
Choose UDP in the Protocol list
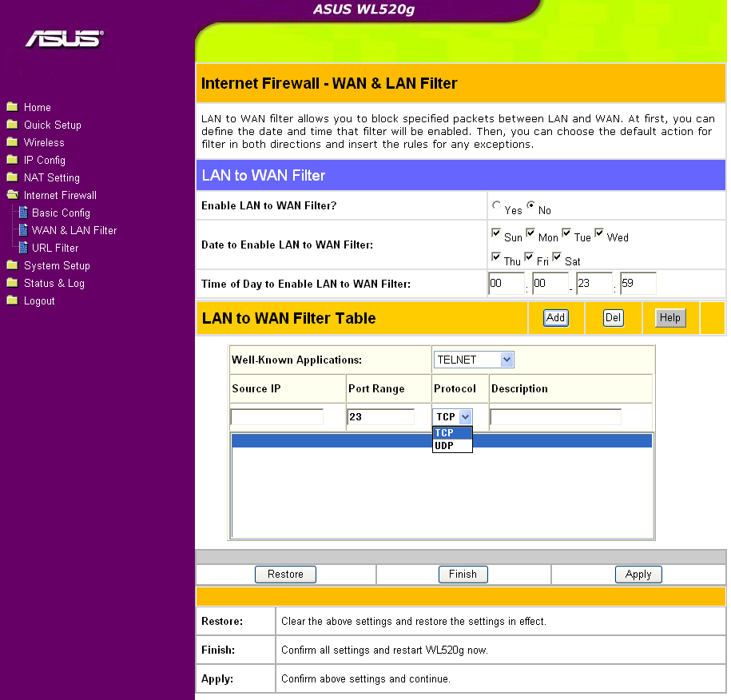[x=452, y=445]
